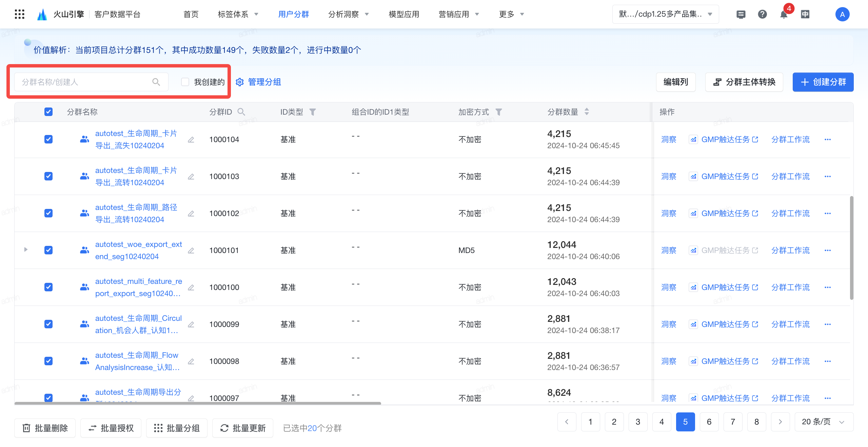Toggle the select-all header checkbox
The image size is (868, 447).
point(48,112)
